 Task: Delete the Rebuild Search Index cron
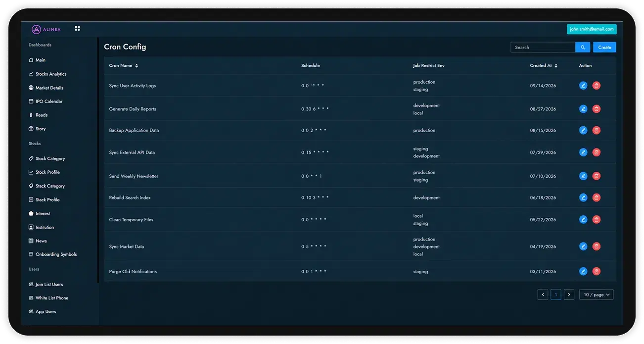(597, 197)
